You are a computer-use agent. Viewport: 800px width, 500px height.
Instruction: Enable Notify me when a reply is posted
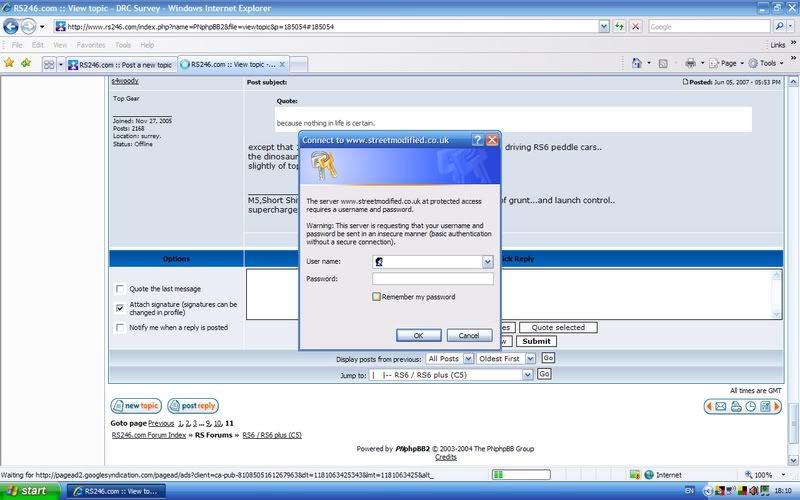point(120,328)
